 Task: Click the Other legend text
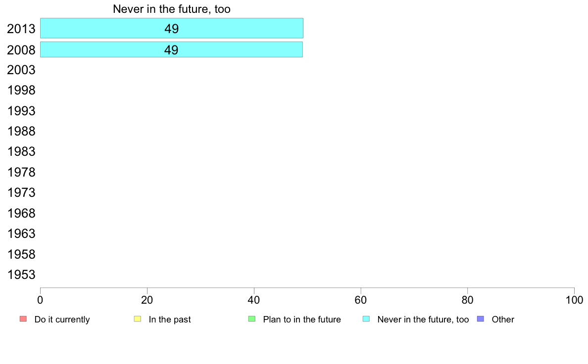(503, 319)
